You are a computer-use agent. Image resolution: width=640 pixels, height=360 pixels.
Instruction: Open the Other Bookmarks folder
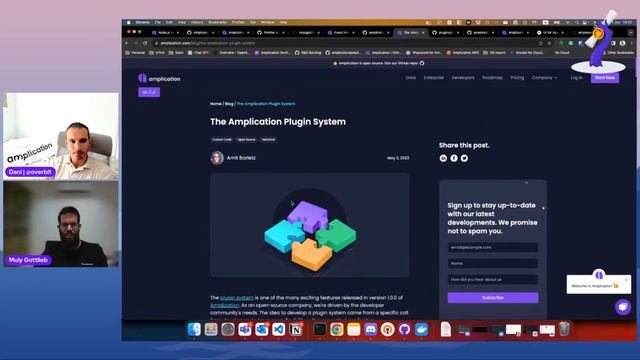(x=617, y=53)
